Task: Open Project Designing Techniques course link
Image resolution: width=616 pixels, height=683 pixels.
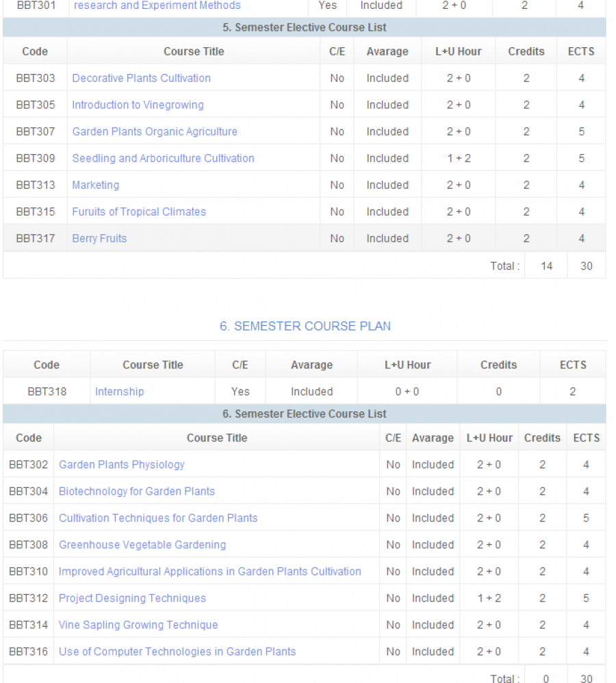Action: pyautogui.click(x=132, y=598)
